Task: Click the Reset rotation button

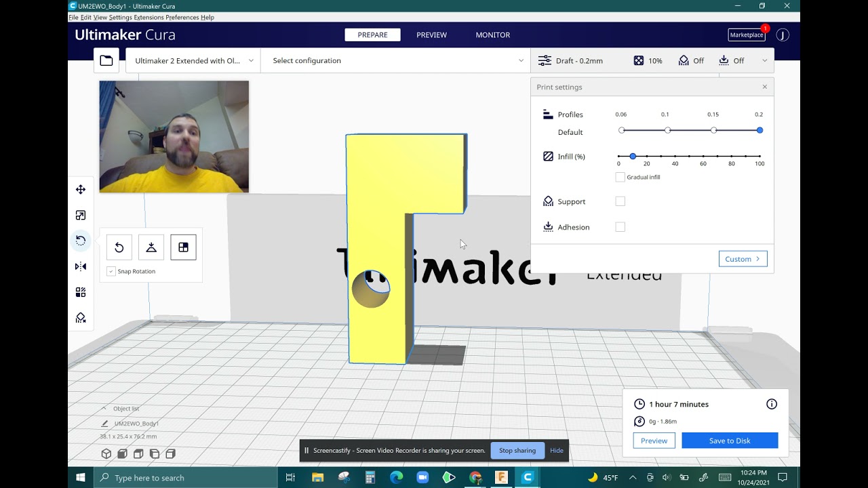Action: pos(119,247)
